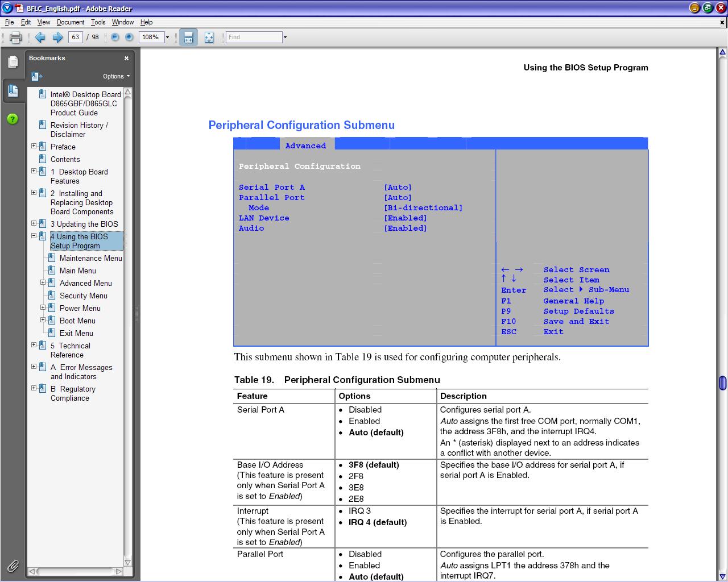
Task: Select the Security Menu bookmark
Action: pos(83,296)
